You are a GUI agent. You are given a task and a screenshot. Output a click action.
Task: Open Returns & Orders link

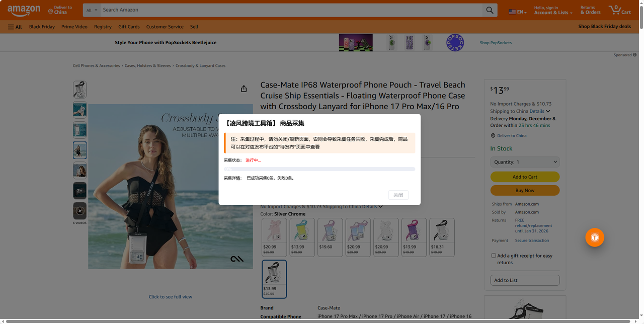pyautogui.click(x=591, y=10)
